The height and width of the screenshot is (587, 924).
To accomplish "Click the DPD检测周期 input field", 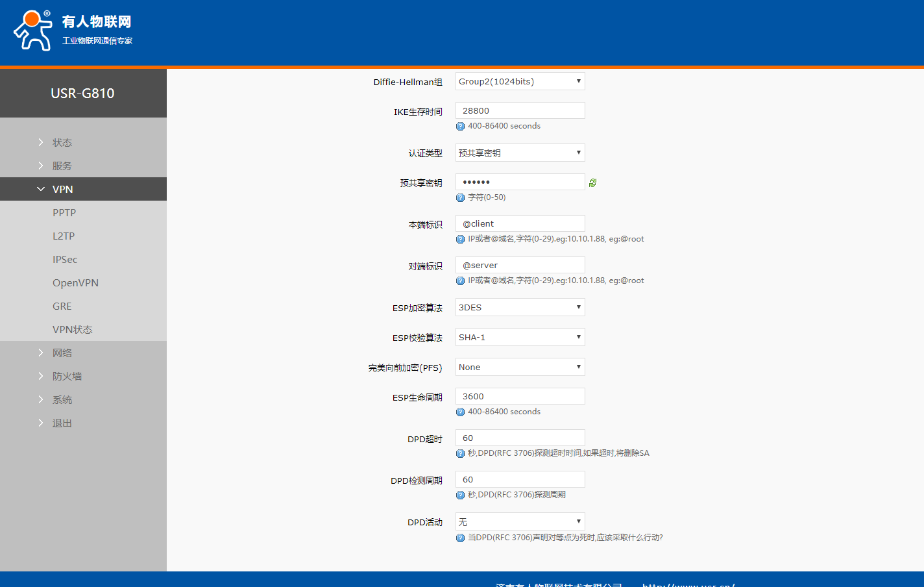I will click(x=520, y=479).
